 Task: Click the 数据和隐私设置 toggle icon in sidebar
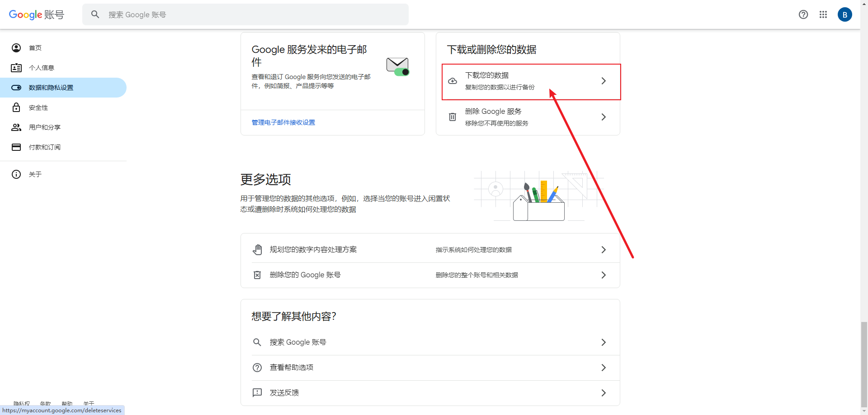(16, 88)
